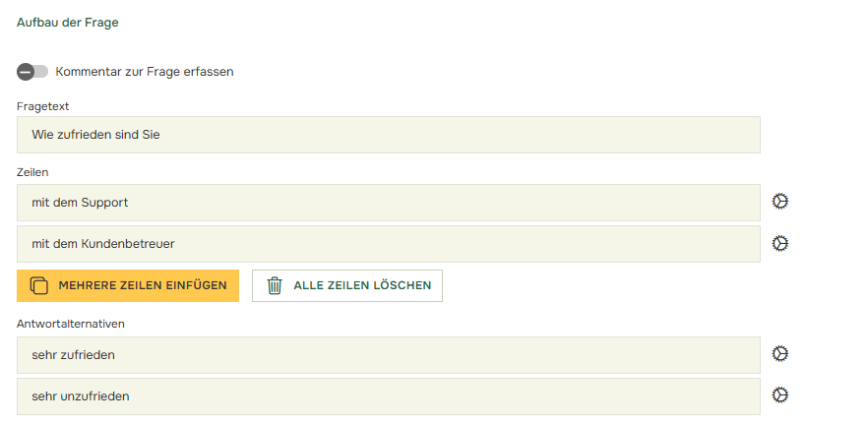
Task: Select the 'sehr zufrieden' answer field
Action: pyautogui.click(x=388, y=355)
